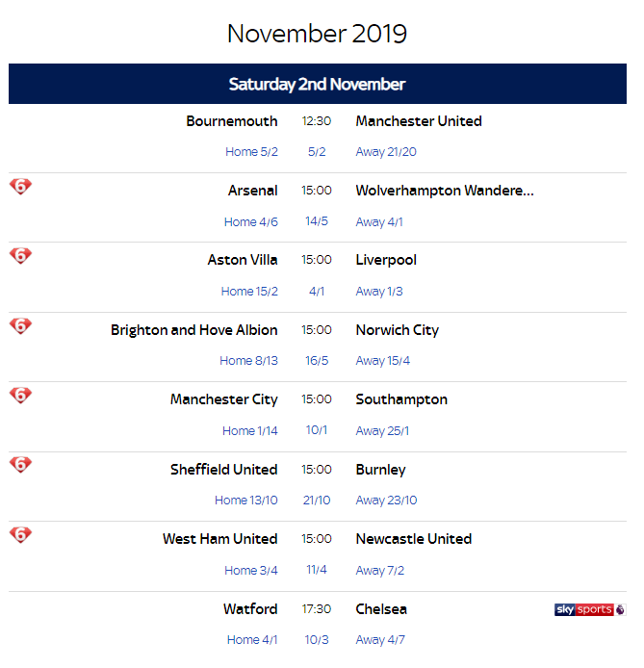
Task: Choose Away 4/7 odds for Chelsea
Action: [x=379, y=640]
